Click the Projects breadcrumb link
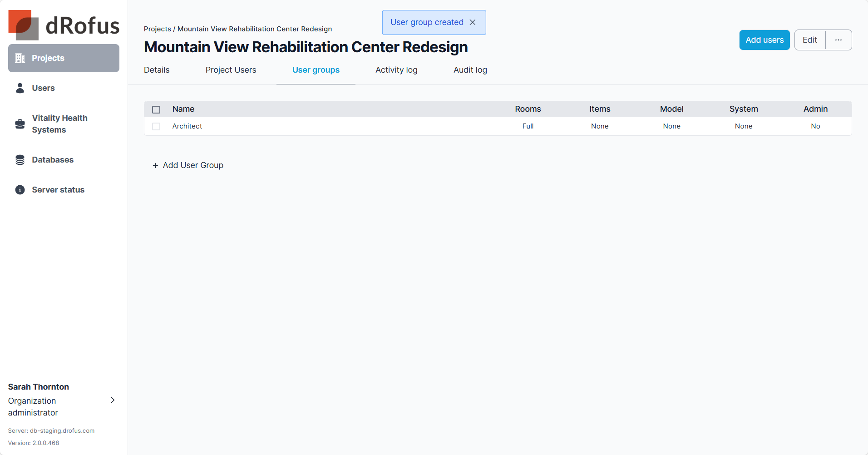 (158, 29)
